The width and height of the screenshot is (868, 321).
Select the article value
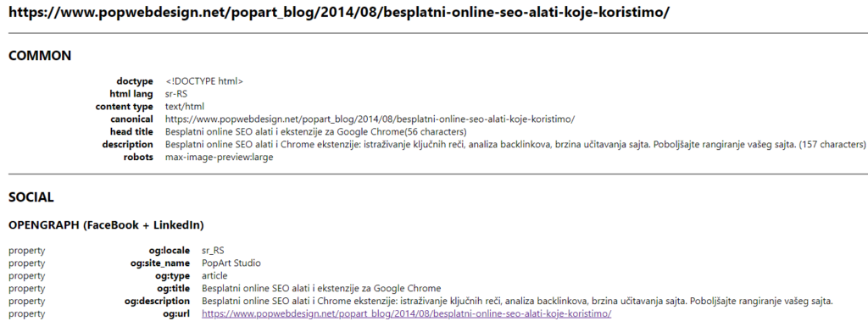pyautogui.click(x=214, y=275)
